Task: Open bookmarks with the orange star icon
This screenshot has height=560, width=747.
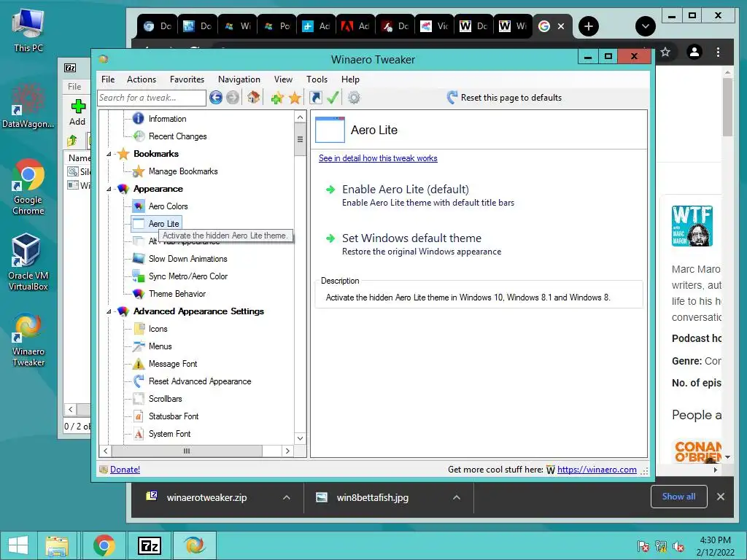Action: (295, 98)
